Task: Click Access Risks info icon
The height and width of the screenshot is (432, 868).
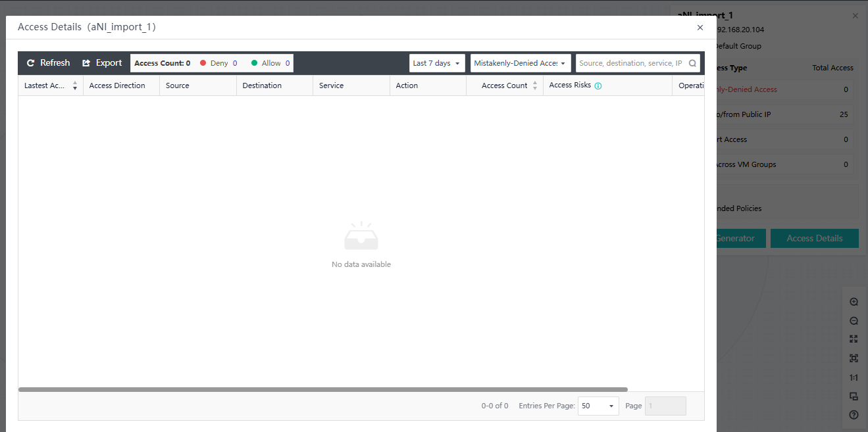Action: (598, 85)
